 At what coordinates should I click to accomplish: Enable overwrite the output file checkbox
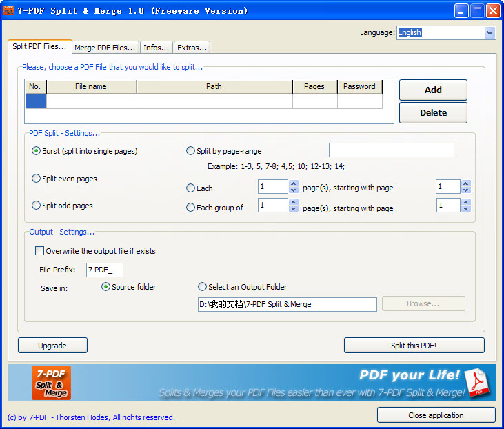[39, 251]
